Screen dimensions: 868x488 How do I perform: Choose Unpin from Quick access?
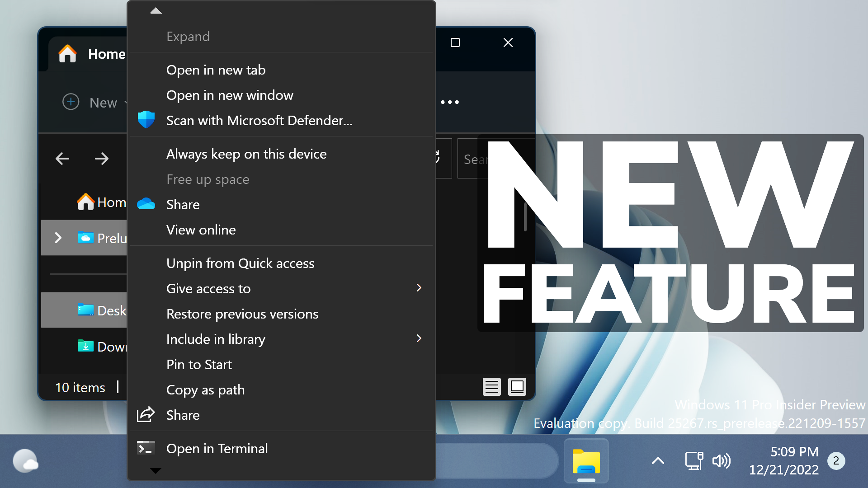click(240, 263)
